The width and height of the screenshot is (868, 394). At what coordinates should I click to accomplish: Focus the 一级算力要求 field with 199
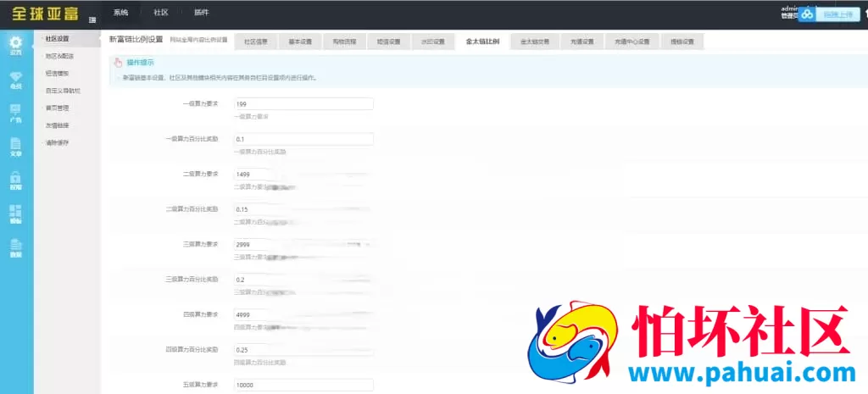(x=303, y=104)
